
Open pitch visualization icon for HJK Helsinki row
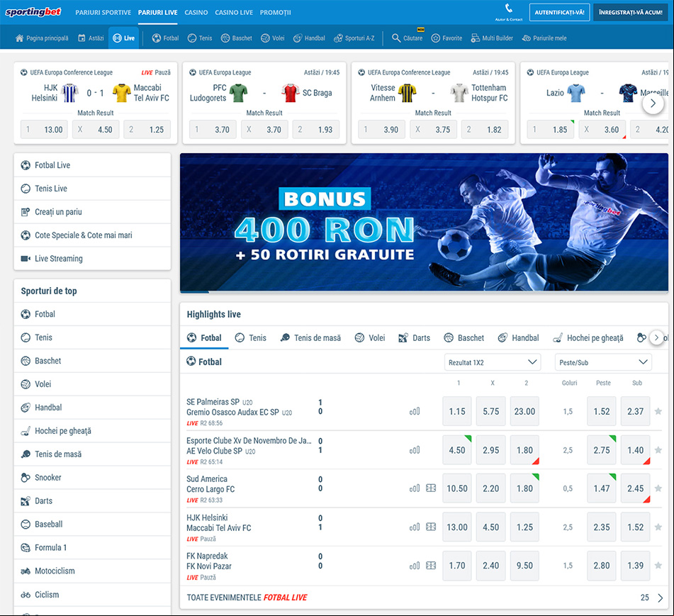coord(431,527)
